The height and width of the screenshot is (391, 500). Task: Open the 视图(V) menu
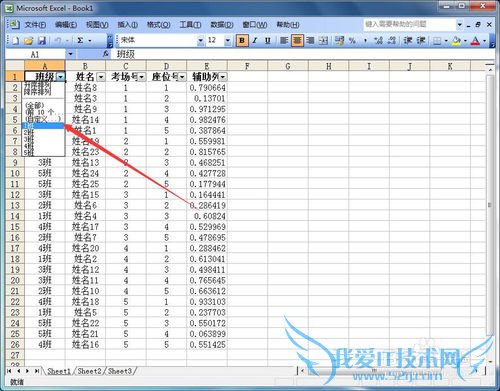tap(97, 25)
